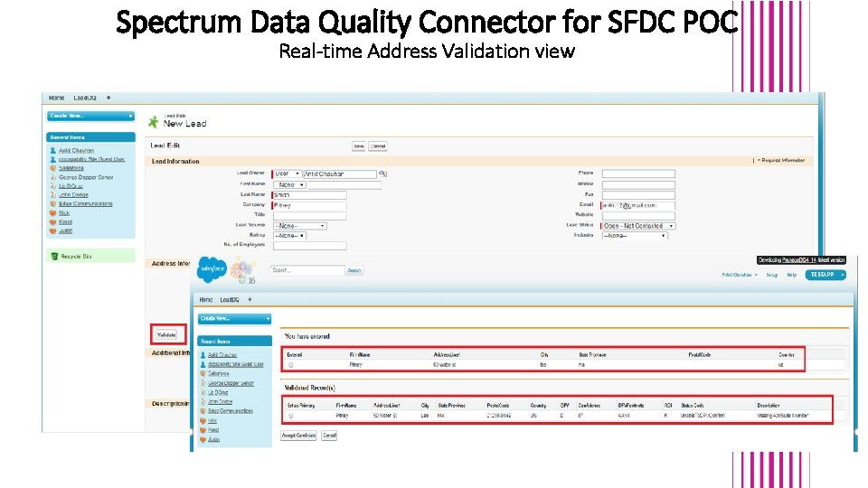The width and height of the screenshot is (868, 488).
Task: Select the Entered radio button for the Pitney row
Action: [x=290, y=365]
